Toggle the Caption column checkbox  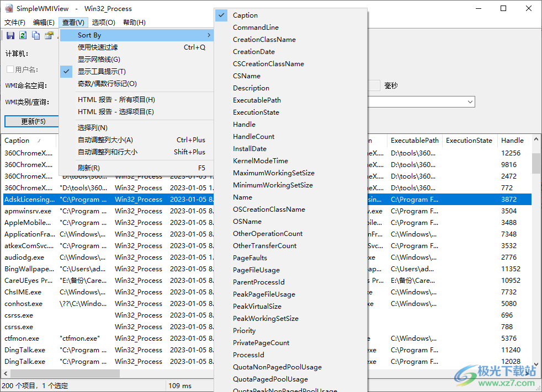click(x=221, y=15)
